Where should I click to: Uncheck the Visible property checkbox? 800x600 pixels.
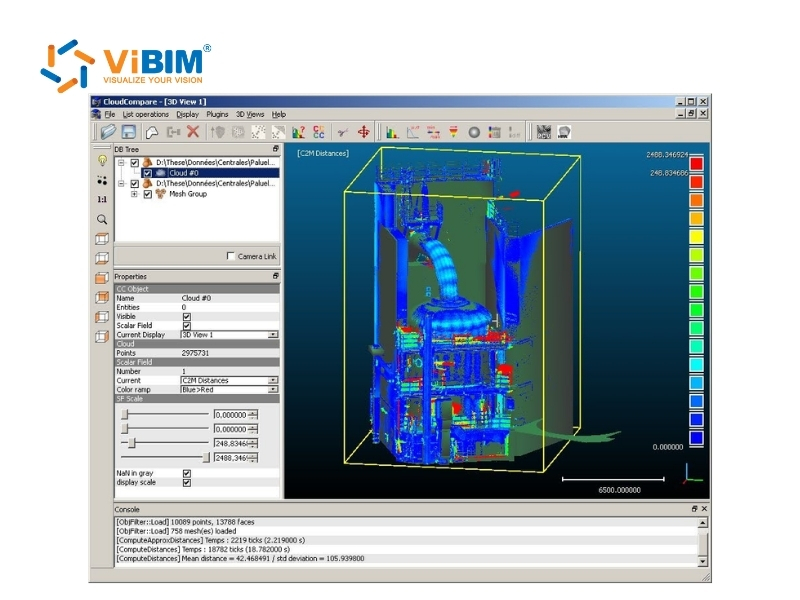pyautogui.click(x=187, y=316)
